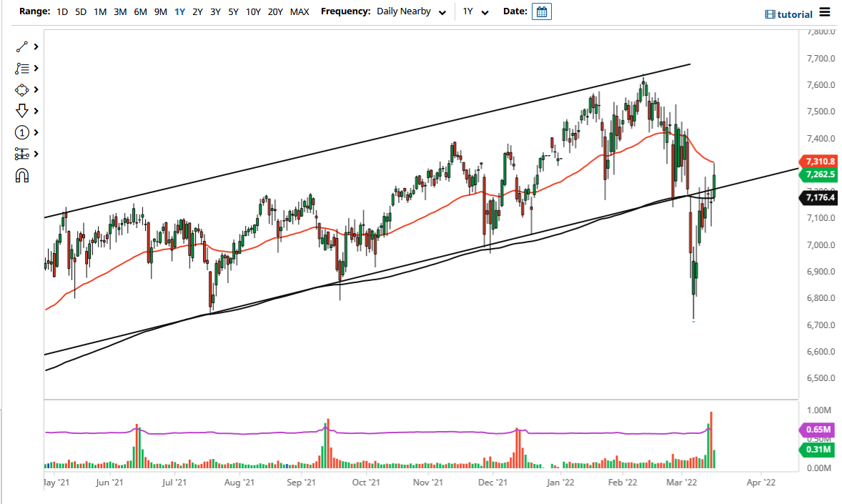Click the red 7,310.8 price label
Image resolution: width=842 pixels, height=504 pixels.
(818, 161)
